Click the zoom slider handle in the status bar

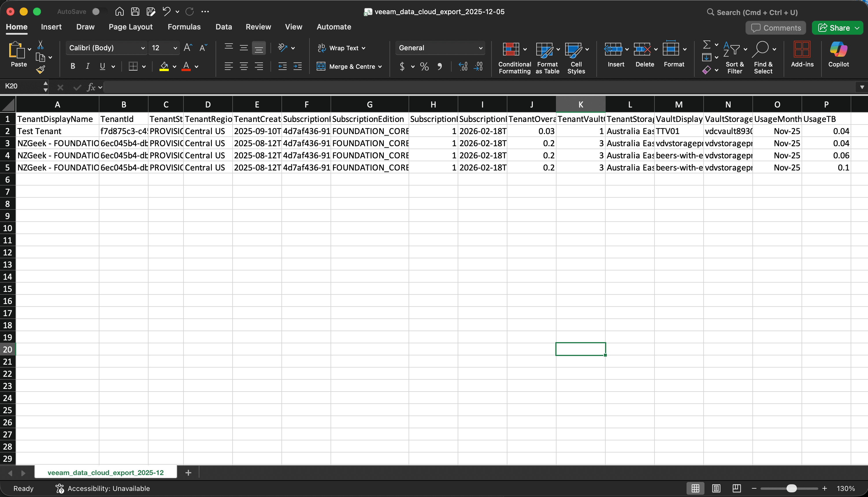(791, 488)
